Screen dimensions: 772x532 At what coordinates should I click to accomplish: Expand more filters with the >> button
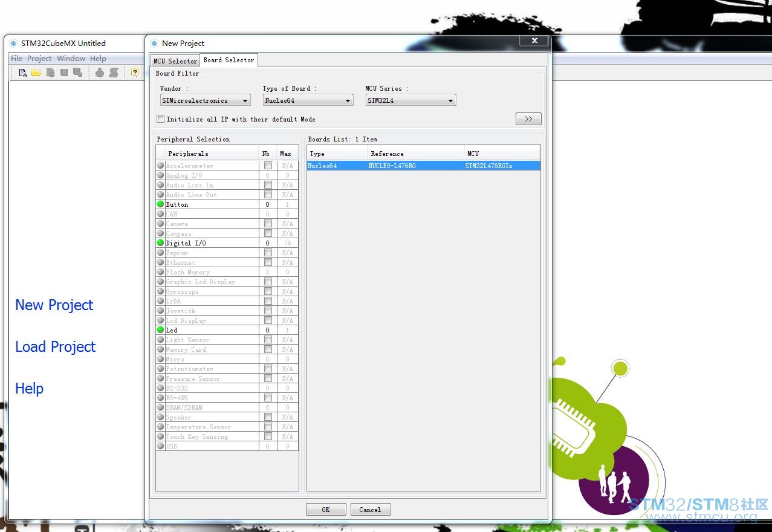coord(528,119)
